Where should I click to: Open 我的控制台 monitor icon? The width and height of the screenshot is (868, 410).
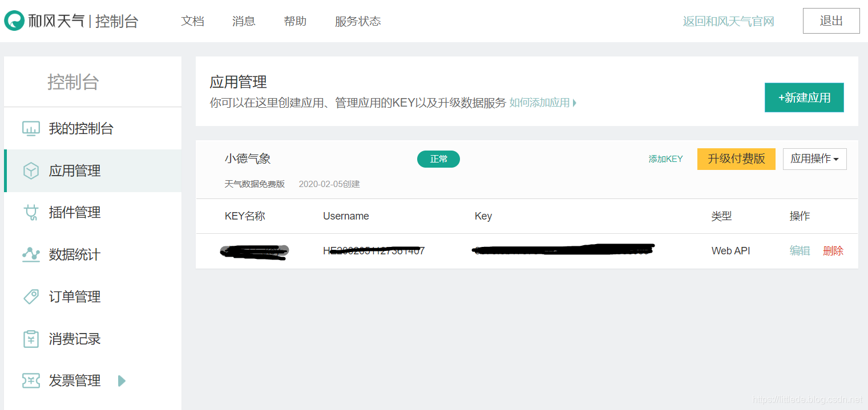(31, 128)
